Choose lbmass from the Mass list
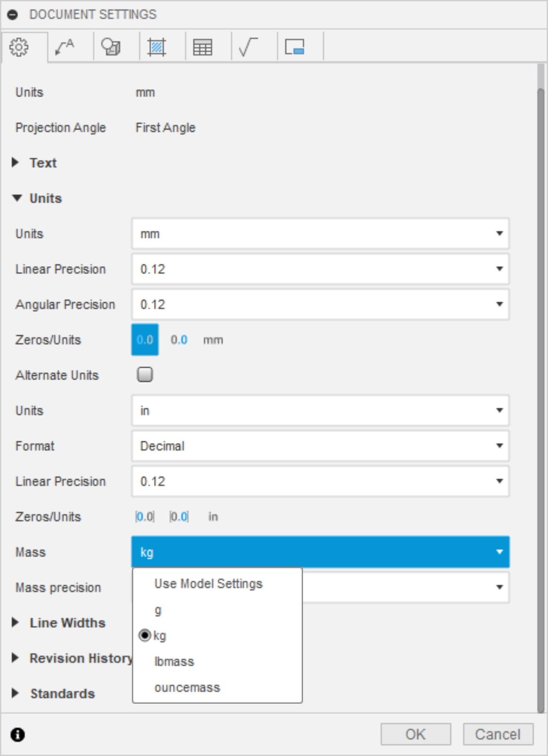This screenshot has height=756, width=548. (x=174, y=662)
